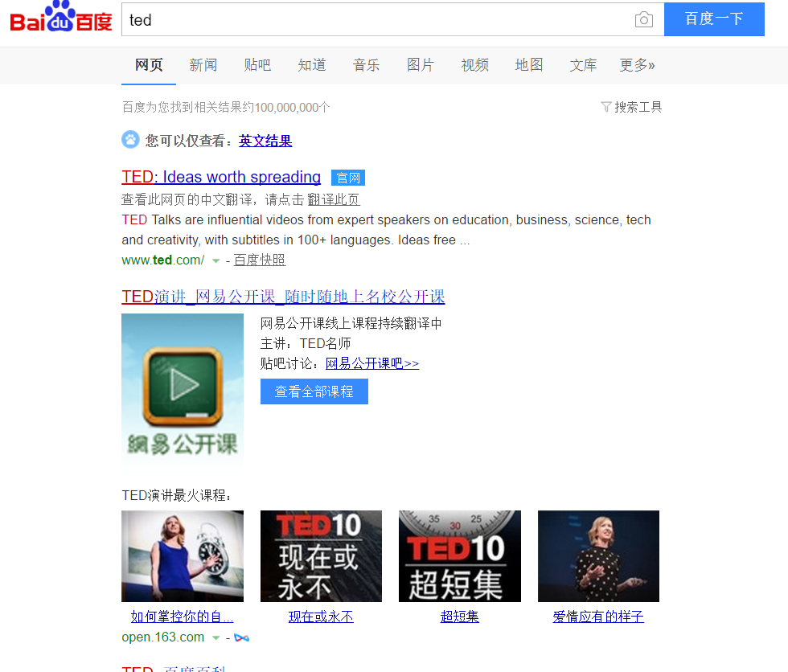Click the TED10 超短集 thumbnail

tap(460, 556)
